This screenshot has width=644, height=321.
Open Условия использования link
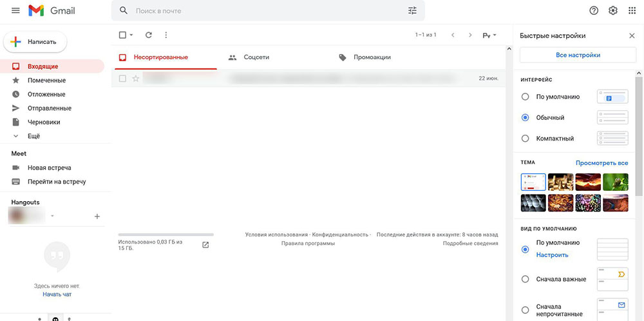click(276, 235)
